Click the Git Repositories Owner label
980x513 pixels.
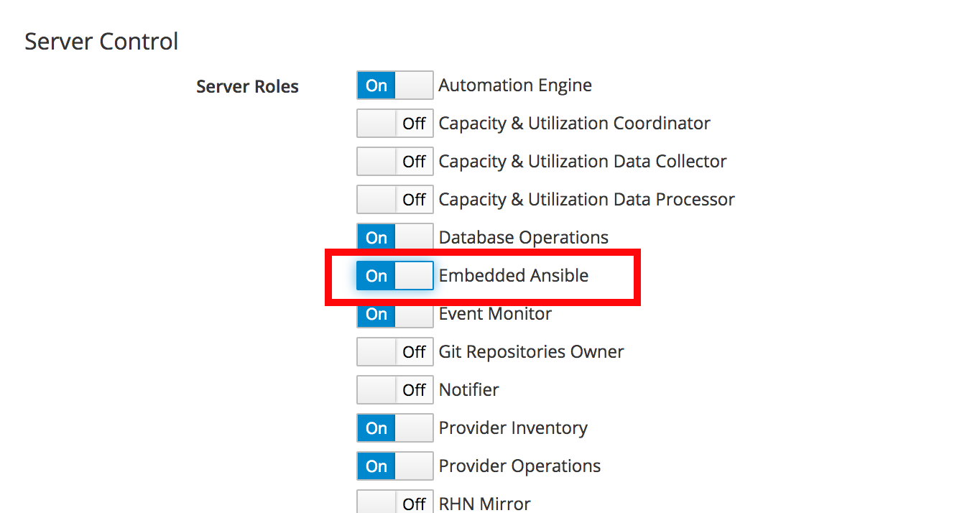[532, 351]
